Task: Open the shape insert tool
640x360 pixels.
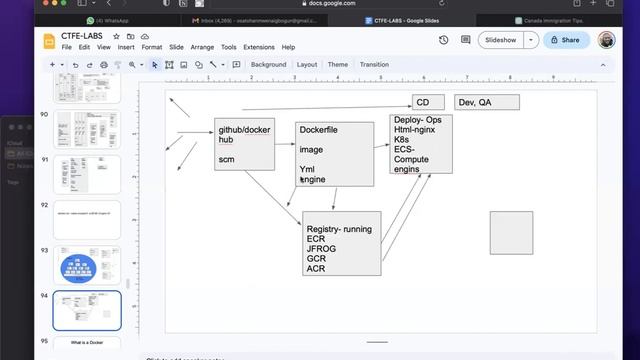Action: 199,64
